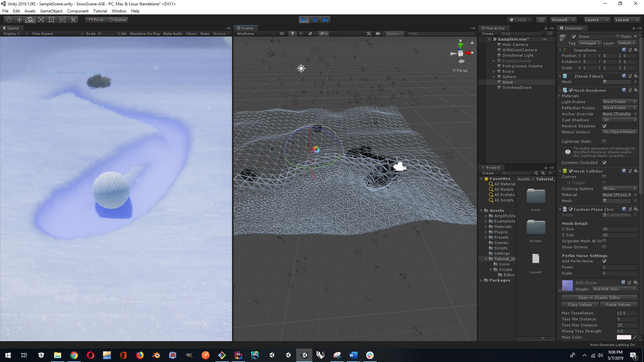Uncheck Add Perlin Noise
644x362 pixels.
604,261
